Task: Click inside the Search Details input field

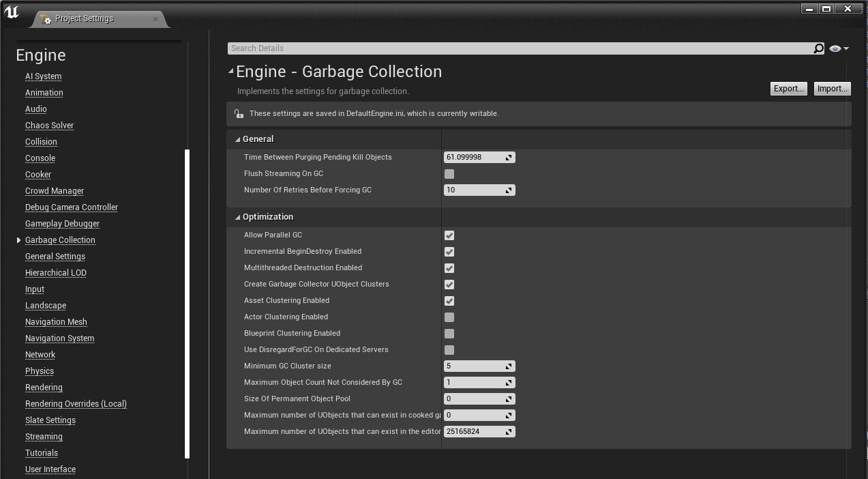Action: click(477, 48)
